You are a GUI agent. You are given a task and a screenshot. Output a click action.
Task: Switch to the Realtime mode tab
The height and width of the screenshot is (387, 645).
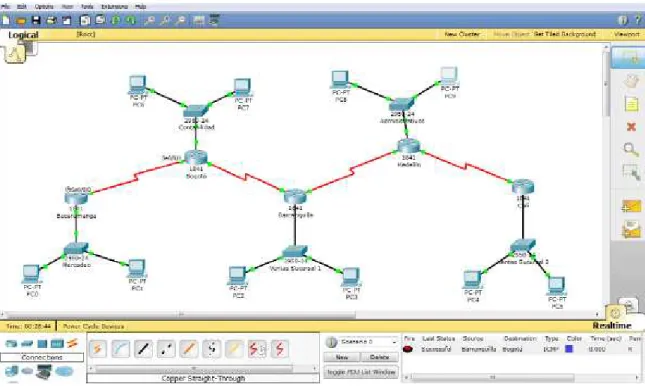[x=612, y=325]
